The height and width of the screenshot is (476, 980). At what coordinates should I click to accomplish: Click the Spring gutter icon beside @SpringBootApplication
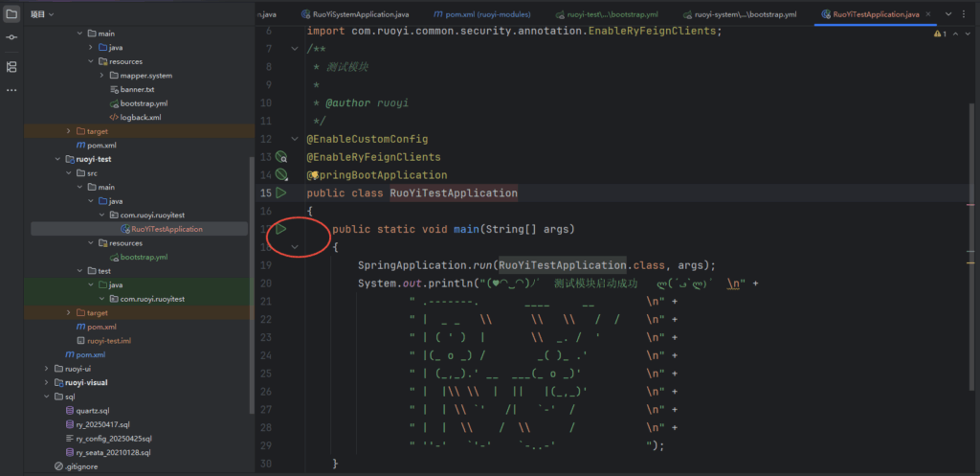point(281,175)
